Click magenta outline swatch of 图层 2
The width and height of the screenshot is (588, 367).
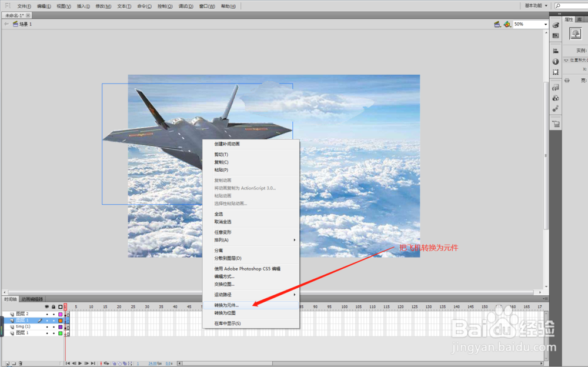tap(61, 314)
